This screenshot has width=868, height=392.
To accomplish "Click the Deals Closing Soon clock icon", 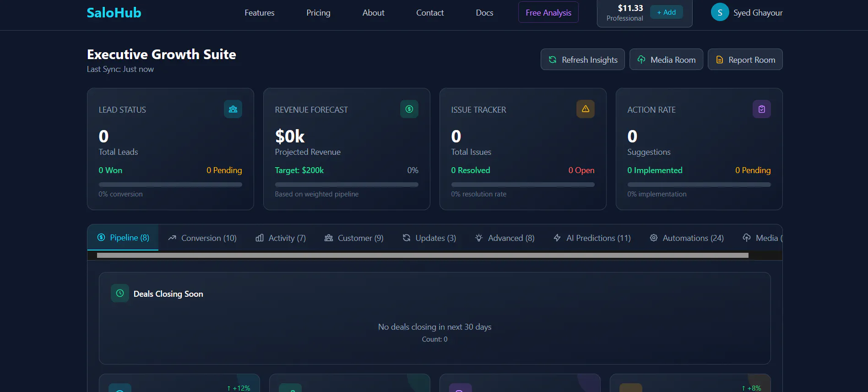I will click(x=120, y=293).
